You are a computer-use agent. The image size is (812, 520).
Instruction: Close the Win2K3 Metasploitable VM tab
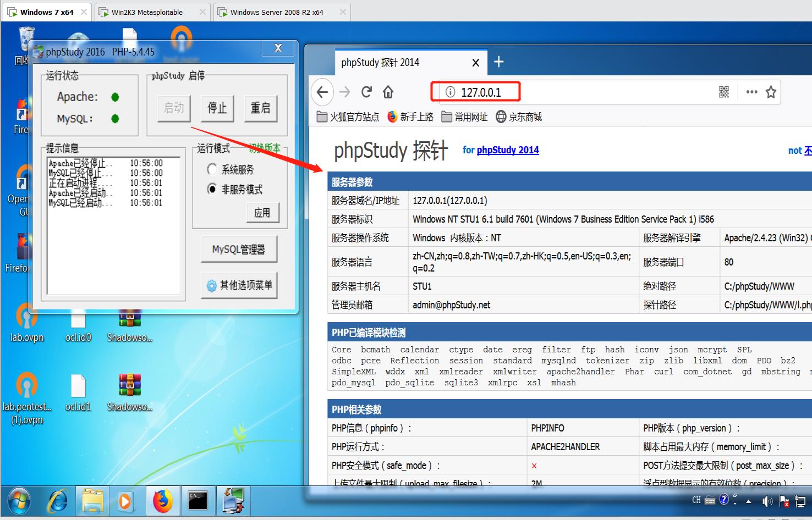pos(202,12)
